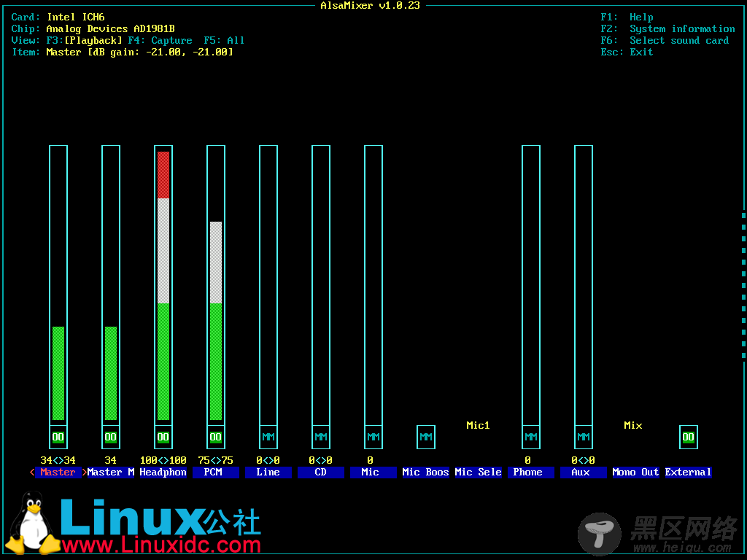747x560 pixels.
Task: Click Esc Exit entry
Action: [627, 52]
